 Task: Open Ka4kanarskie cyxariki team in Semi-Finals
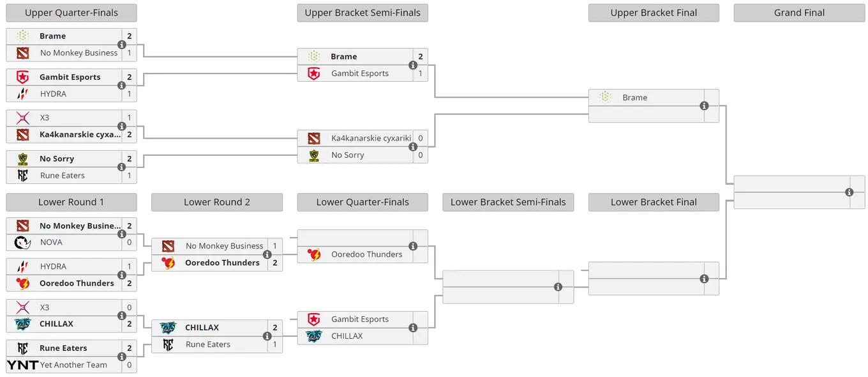[371, 138]
